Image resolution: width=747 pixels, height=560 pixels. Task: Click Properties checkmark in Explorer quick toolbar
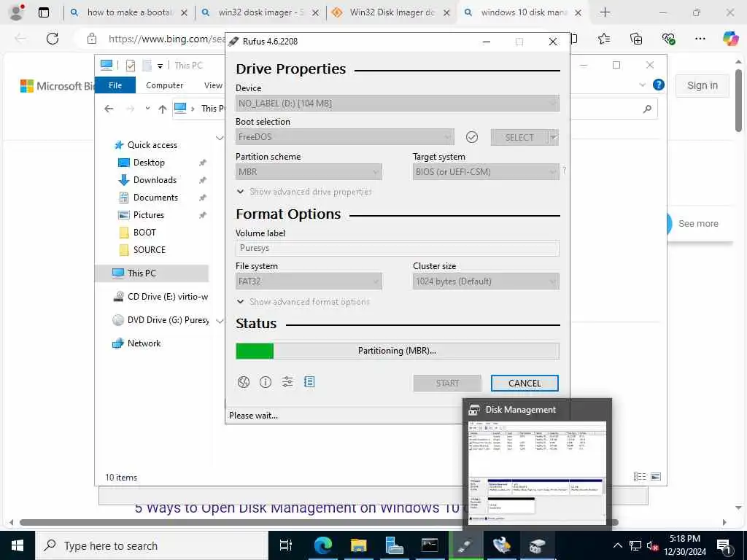[x=130, y=66]
